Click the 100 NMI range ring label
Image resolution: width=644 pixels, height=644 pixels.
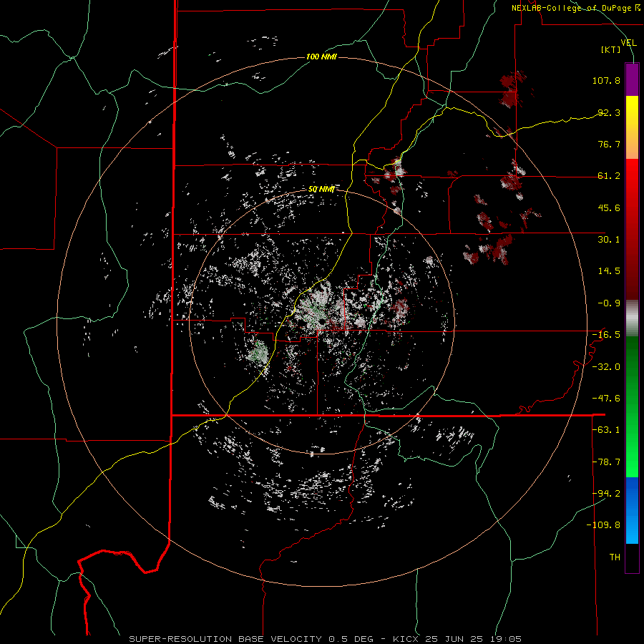(x=321, y=57)
